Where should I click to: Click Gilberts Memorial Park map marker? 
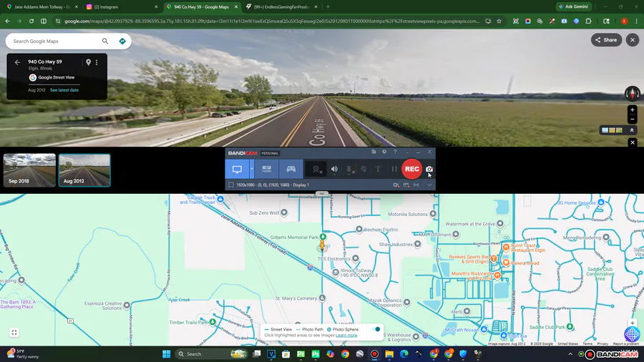coord(323,237)
